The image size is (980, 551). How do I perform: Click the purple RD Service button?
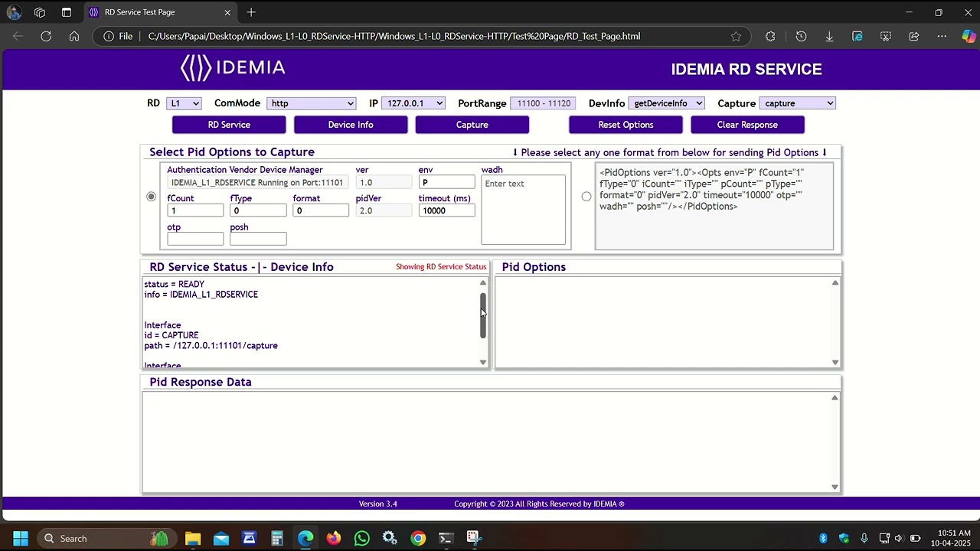point(229,125)
